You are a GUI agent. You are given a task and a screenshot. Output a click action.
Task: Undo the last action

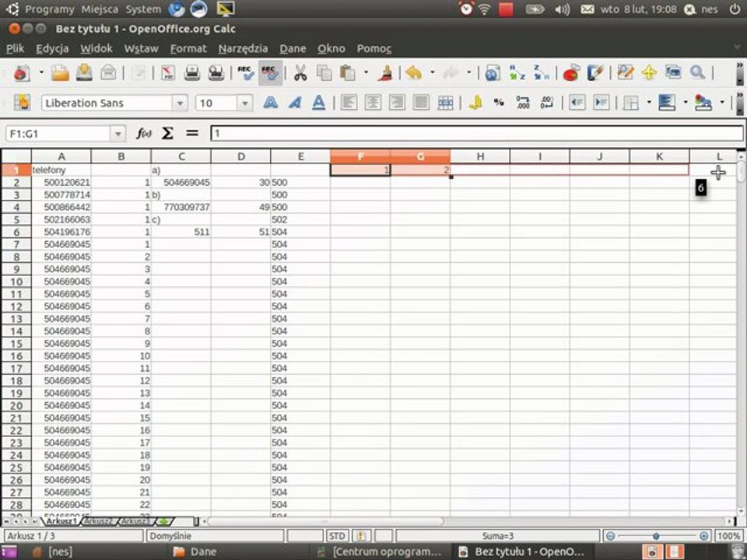pos(414,73)
